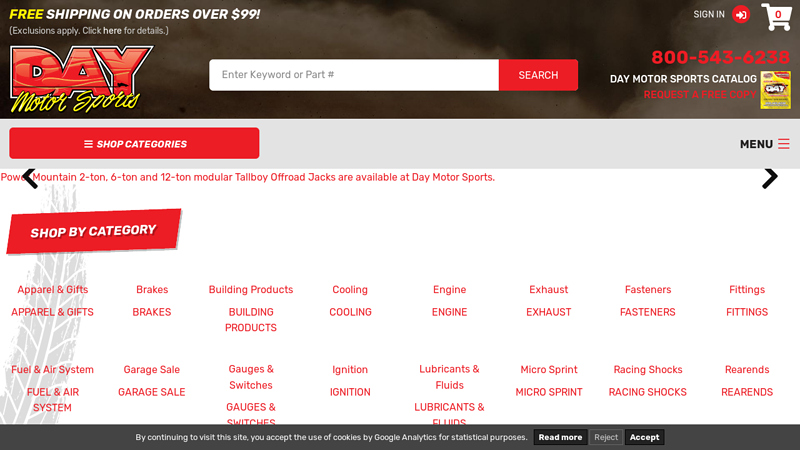This screenshot has height=450, width=800.
Task: Go to previous announcement with left arrow
Action: pos(30,178)
